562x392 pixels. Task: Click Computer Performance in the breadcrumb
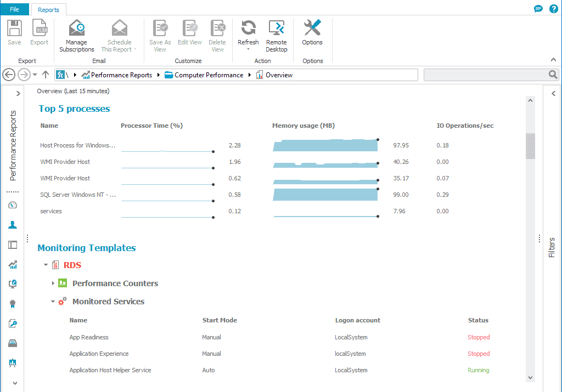209,75
